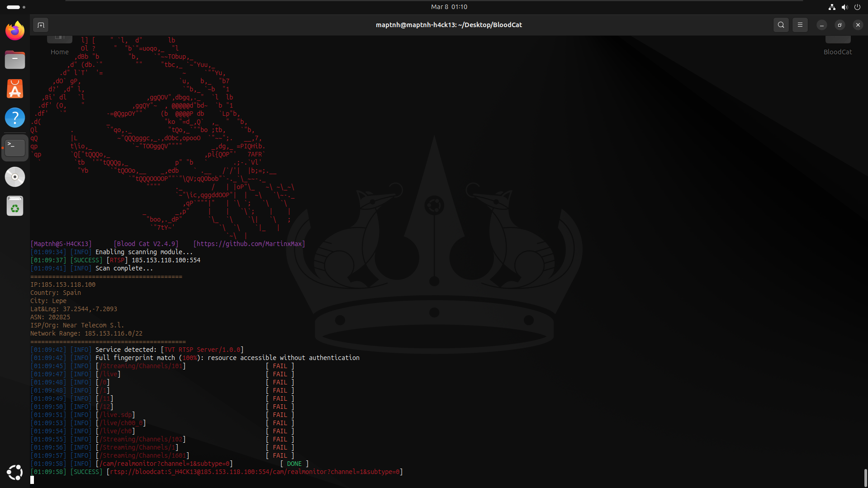Click the rtsp://bloodcat stream URL
This screenshot has width=868, height=488.
point(255,472)
